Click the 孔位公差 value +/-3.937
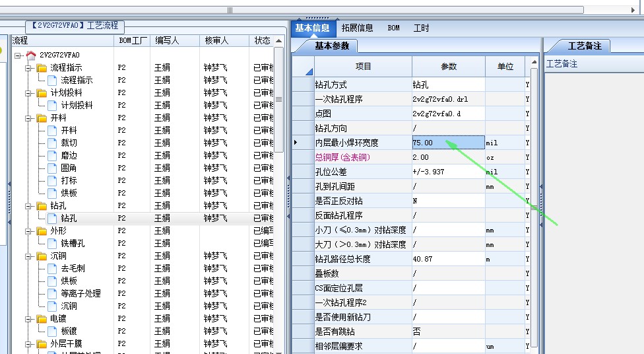Image resolution: width=644 pixels, height=354 pixels. click(x=449, y=172)
